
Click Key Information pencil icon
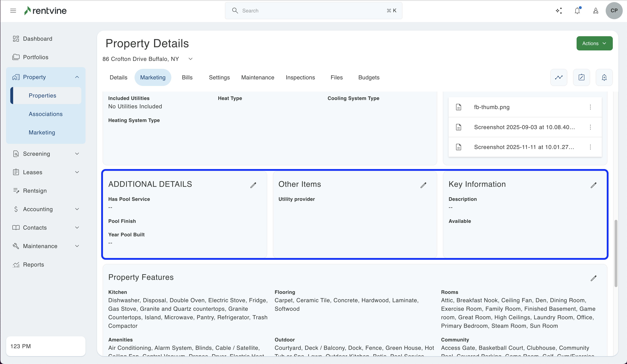[x=594, y=185]
